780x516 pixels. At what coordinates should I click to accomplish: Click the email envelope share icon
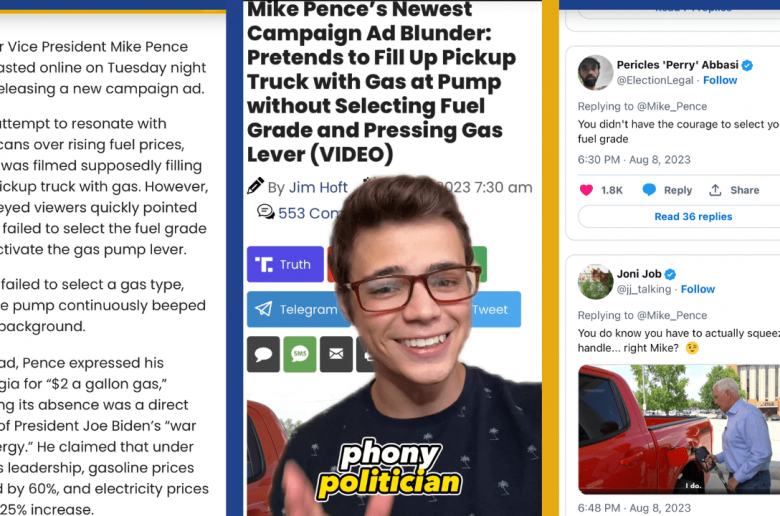pos(336,354)
